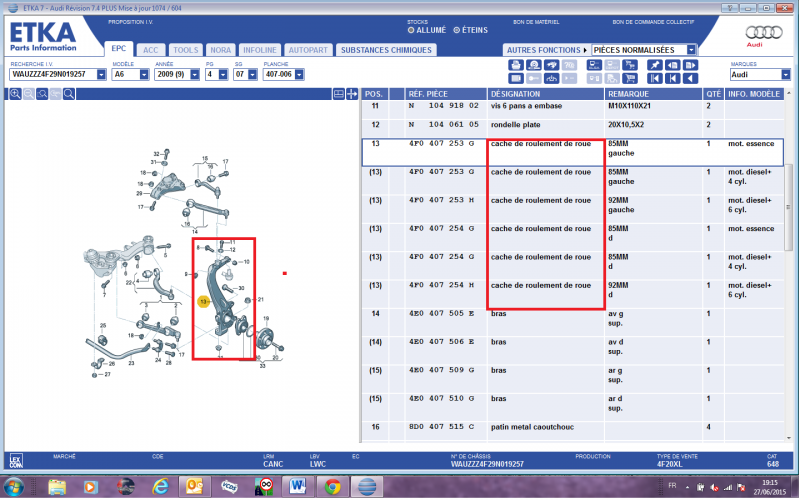The width and height of the screenshot is (800, 500).
Task: Click the AUTRES FONCTIONS button
Action: tap(545, 49)
